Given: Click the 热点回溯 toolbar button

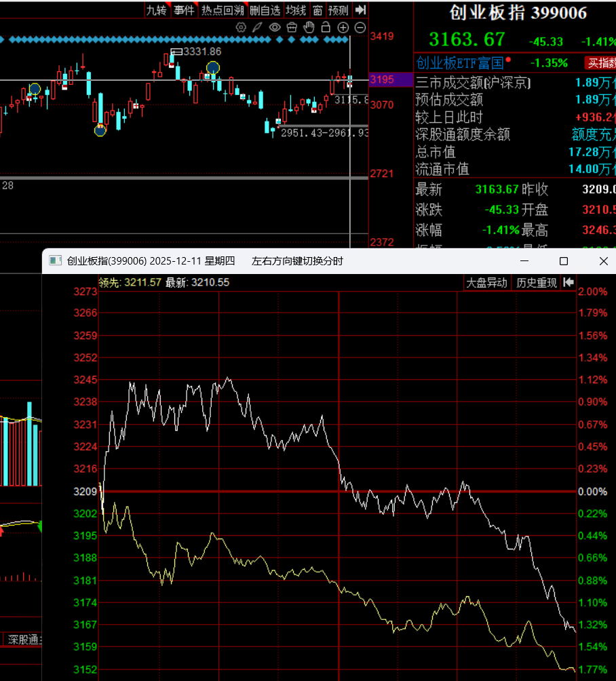Looking at the screenshot, I should pyautogui.click(x=222, y=10).
